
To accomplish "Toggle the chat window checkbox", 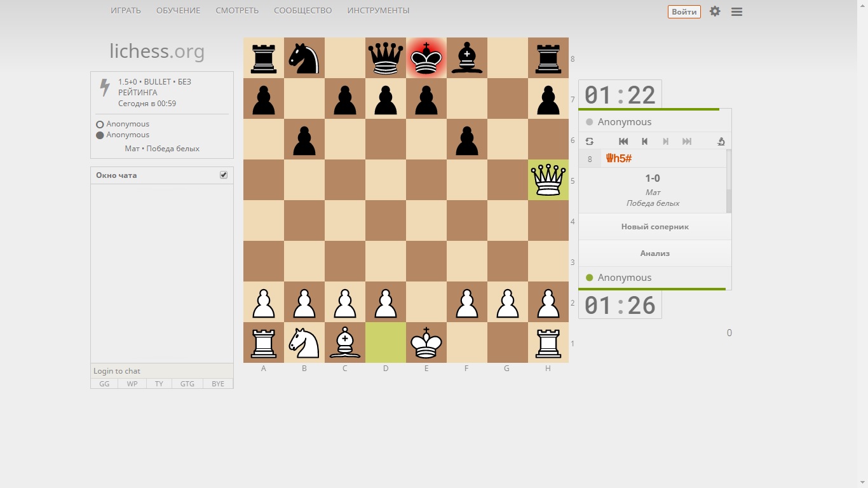I will [x=224, y=175].
